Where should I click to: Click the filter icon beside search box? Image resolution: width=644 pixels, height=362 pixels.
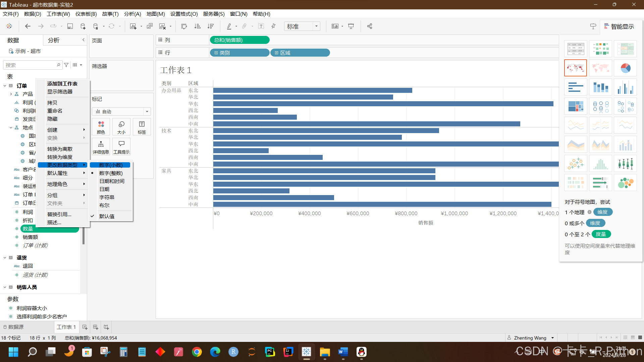[x=66, y=65]
